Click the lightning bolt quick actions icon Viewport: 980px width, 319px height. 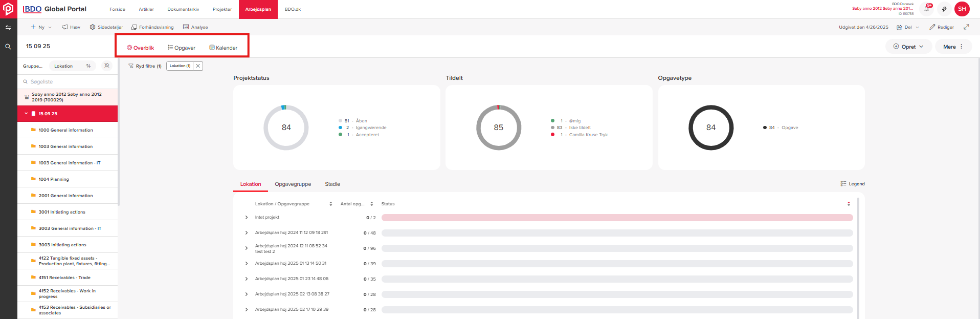tap(944, 9)
